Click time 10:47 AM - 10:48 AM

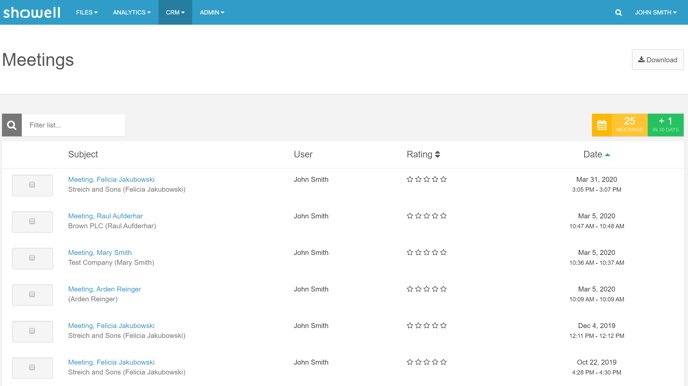click(x=597, y=226)
